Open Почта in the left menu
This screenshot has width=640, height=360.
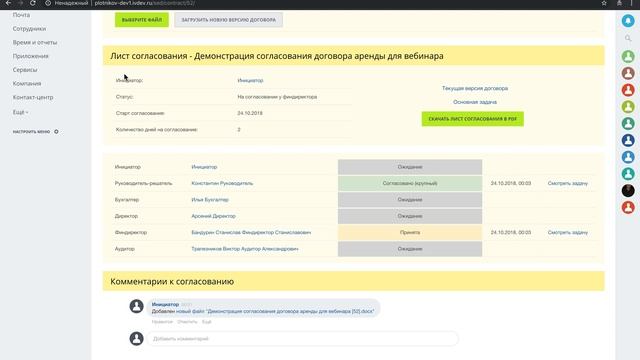[x=21, y=15]
